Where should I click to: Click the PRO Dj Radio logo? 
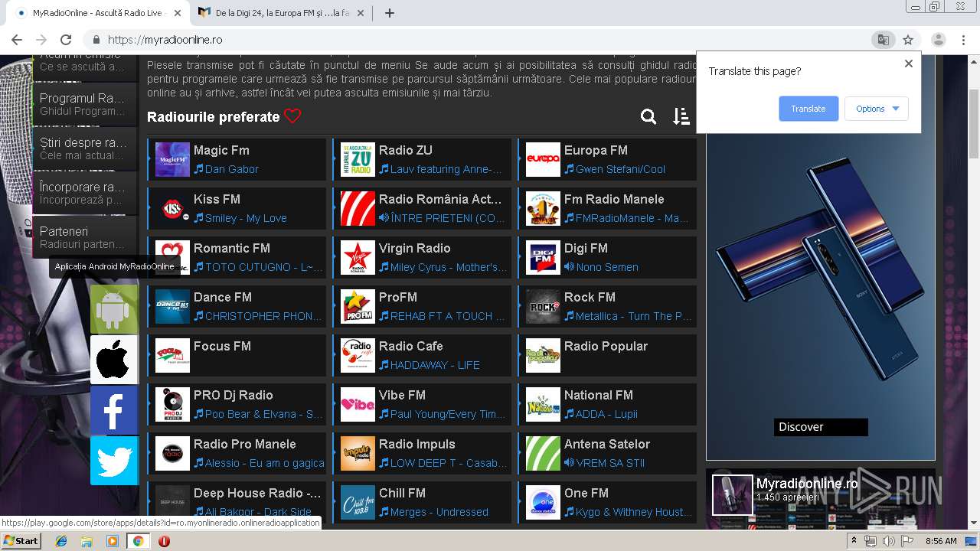(172, 404)
